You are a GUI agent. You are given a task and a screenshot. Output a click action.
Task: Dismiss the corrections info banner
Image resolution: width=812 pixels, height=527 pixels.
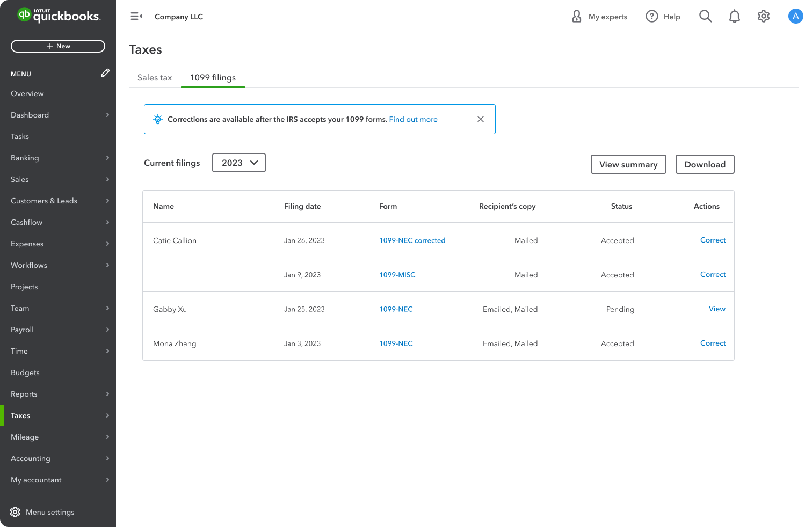click(481, 119)
